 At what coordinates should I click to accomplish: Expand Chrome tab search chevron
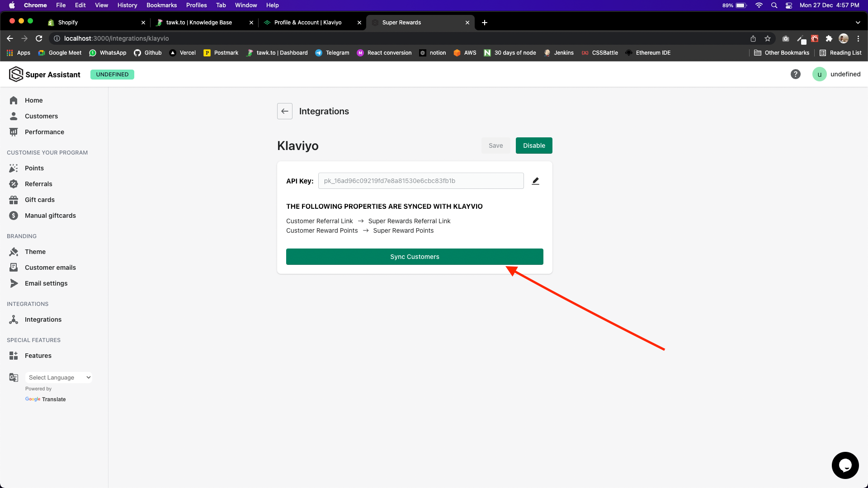point(858,23)
